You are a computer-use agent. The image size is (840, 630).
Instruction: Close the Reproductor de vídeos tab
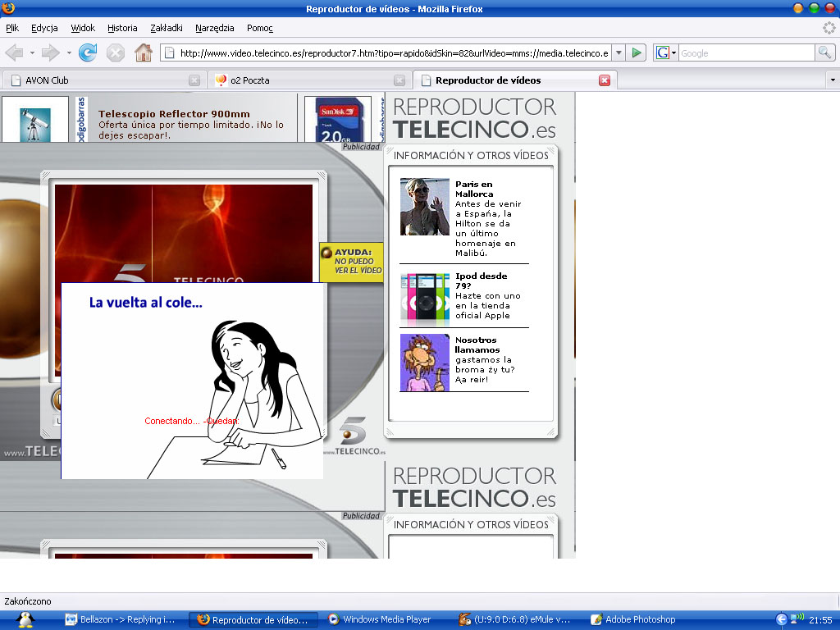coord(605,80)
